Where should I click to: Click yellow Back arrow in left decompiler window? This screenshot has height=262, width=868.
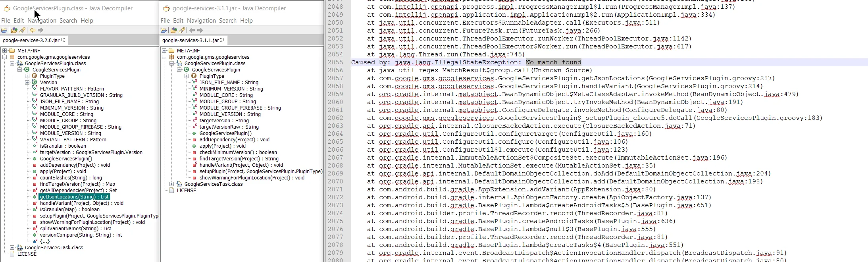pyautogui.click(x=33, y=31)
